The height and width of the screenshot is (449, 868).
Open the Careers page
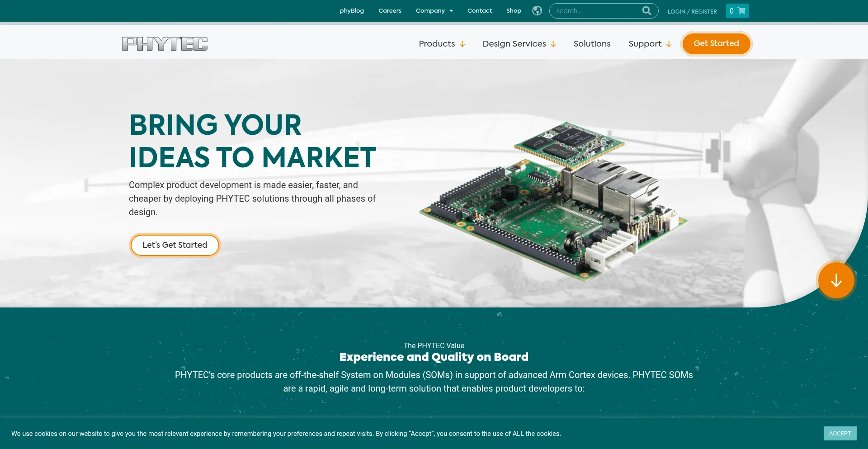389,10
